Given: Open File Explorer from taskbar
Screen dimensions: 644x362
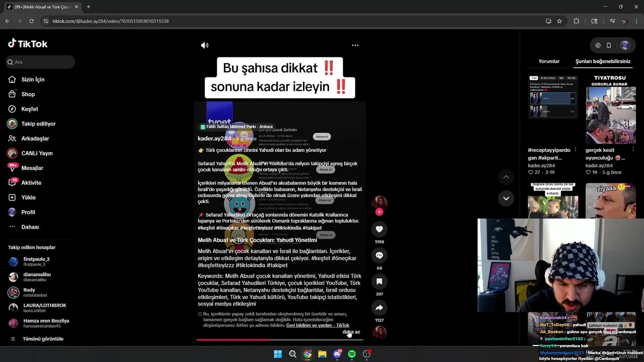Looking at the screenshot, I should pyautogui.click(x=322, y=354).
